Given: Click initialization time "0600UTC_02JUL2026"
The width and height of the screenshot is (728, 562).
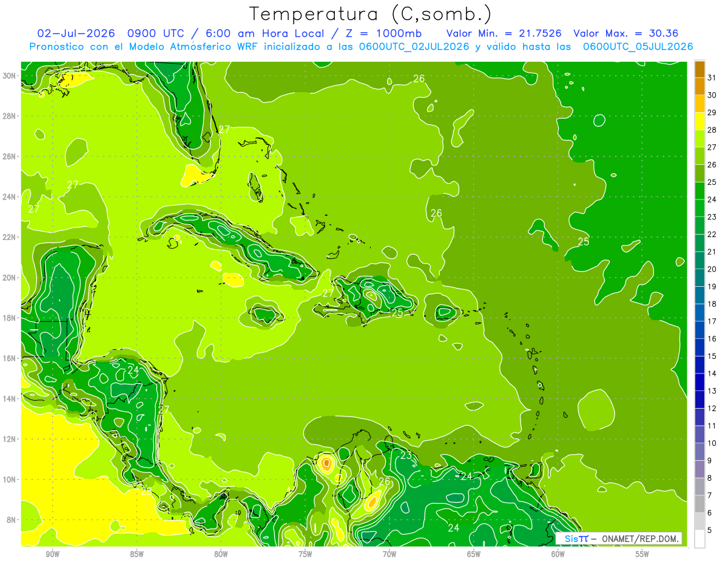Looking at the screenshot, I should (414, 47).
